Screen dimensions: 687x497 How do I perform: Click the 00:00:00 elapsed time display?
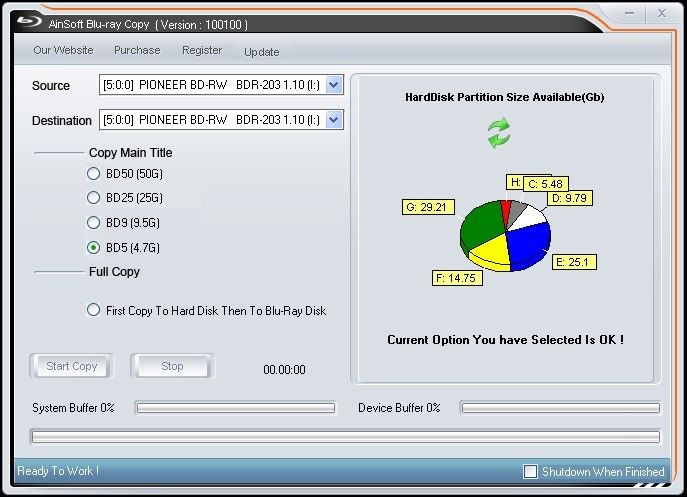click(x=284, y=369)
